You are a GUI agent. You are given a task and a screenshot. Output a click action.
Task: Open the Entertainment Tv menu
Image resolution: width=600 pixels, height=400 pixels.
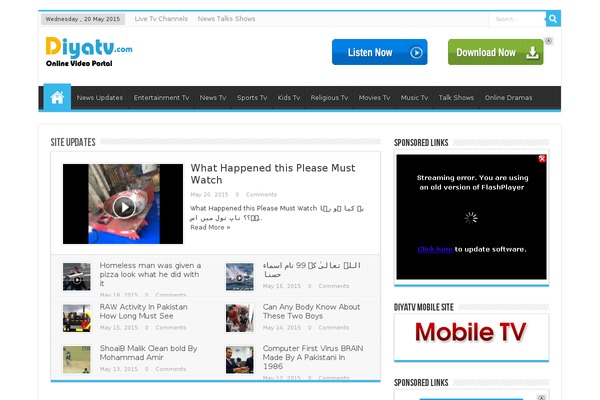tap(161, 98)
